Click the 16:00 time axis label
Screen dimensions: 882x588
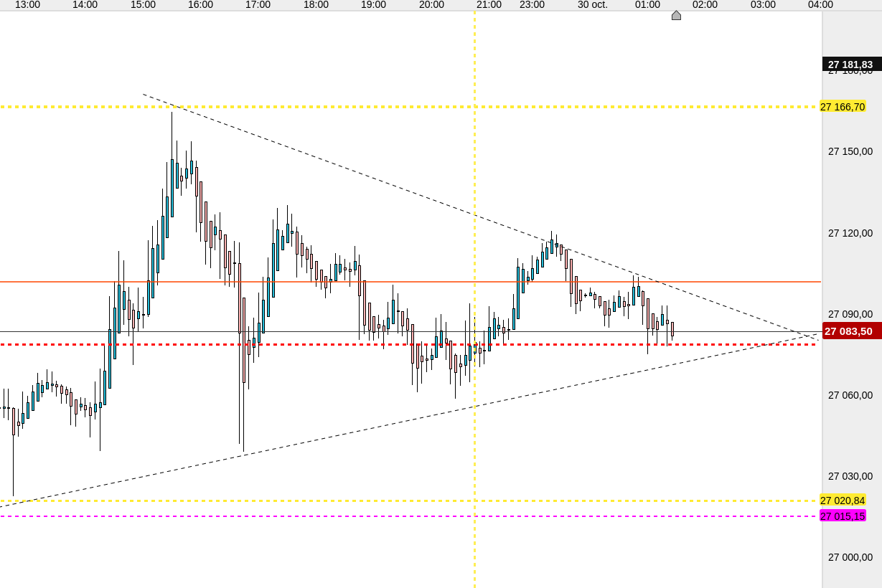200,4
